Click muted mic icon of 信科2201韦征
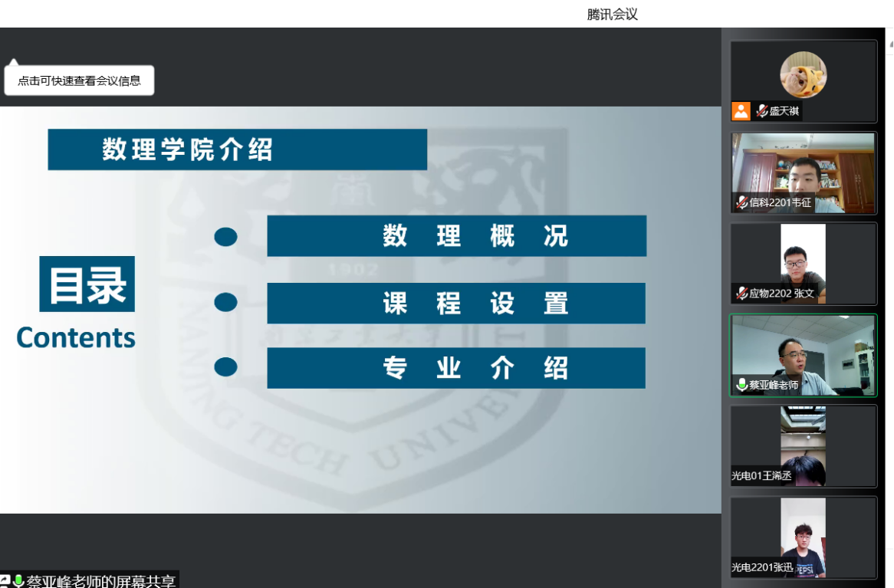 (x=741, y=202)
